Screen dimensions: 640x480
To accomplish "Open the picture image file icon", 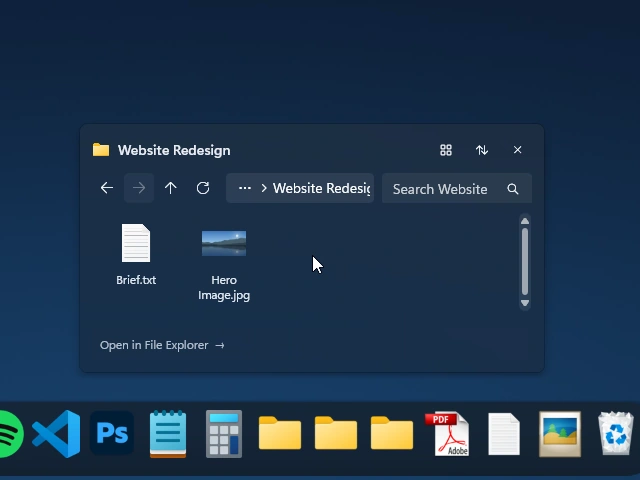I will (560, 434).
